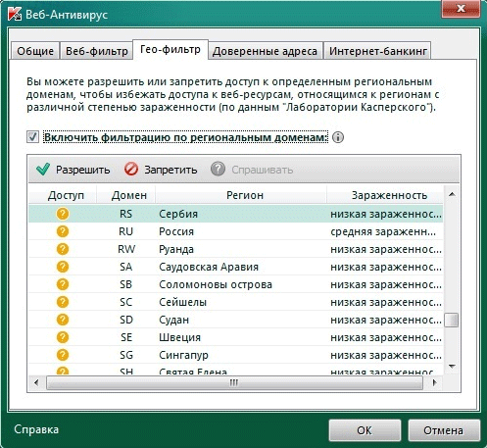Click access status icon for Сингапур row
This screenshot has width=487, height=448.
(x=63, y=355)
